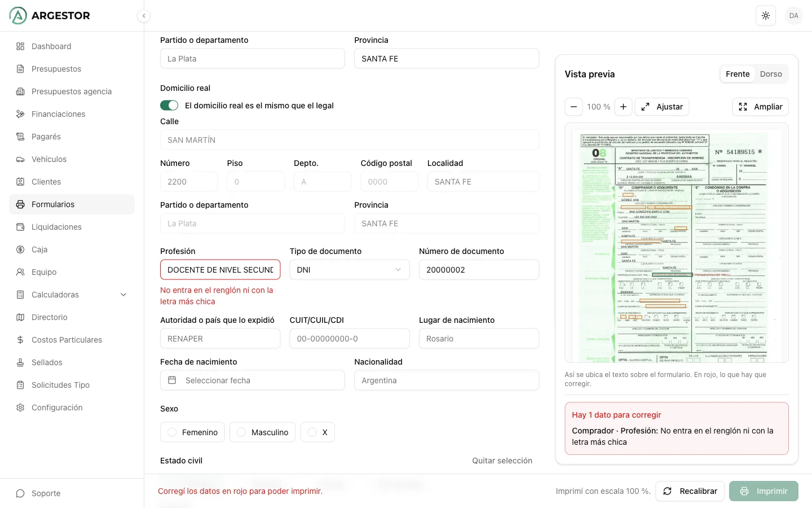Click the Equipo people icon

pyautogui.click(x=20, y=272)
